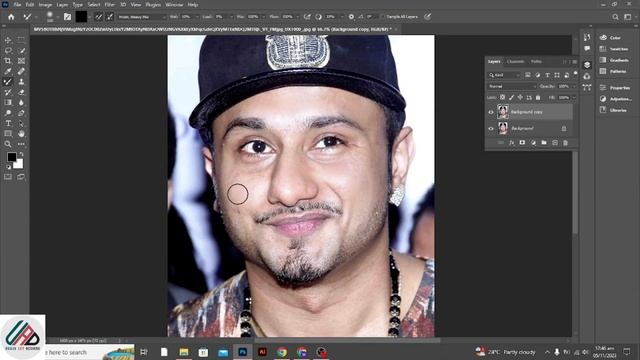
Task: Select the Mixer Brush tool in the toolbox
Action: point(8,82)
